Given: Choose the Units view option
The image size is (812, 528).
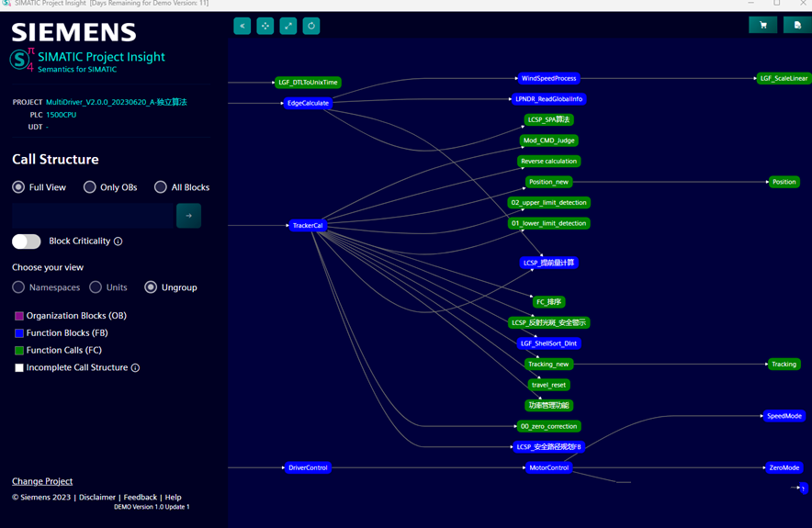Looking at the screenshot, I should [x=96, y=287].
